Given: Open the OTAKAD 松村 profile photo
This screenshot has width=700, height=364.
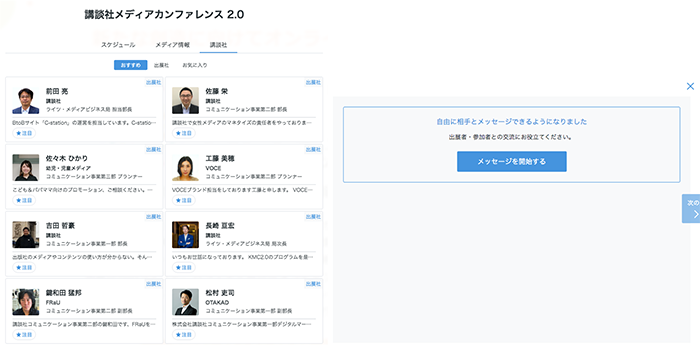Looking at the screenshot, I should [x=185, y=302].
